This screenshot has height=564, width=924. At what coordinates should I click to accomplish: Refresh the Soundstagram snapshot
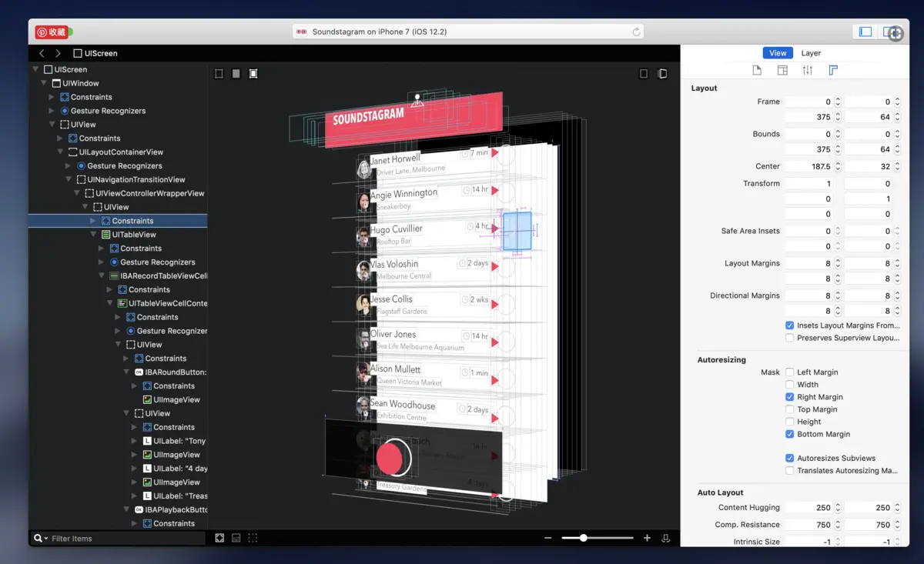pyautogui.click(x=636, y=32)
